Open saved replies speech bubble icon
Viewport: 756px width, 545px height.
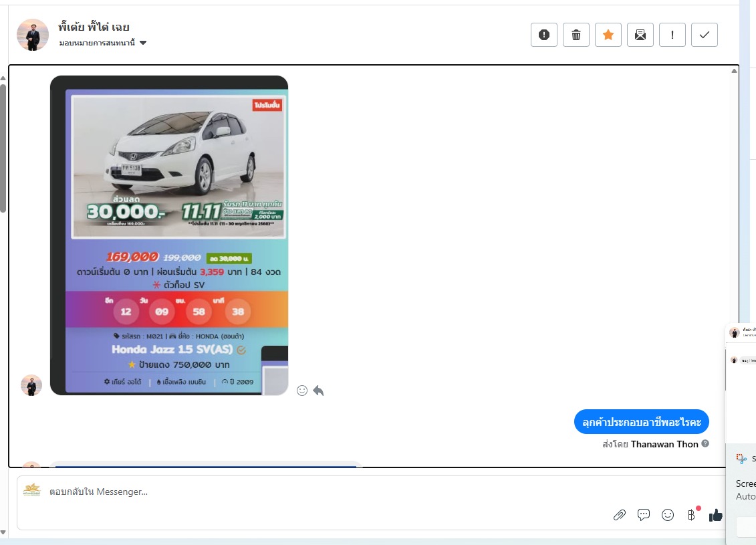pos(644,515)
